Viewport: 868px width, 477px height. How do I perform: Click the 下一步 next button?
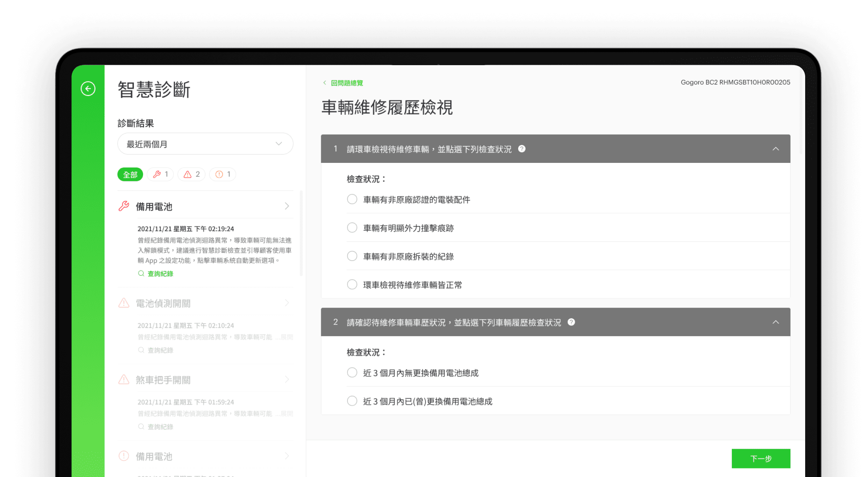(761, 459)
